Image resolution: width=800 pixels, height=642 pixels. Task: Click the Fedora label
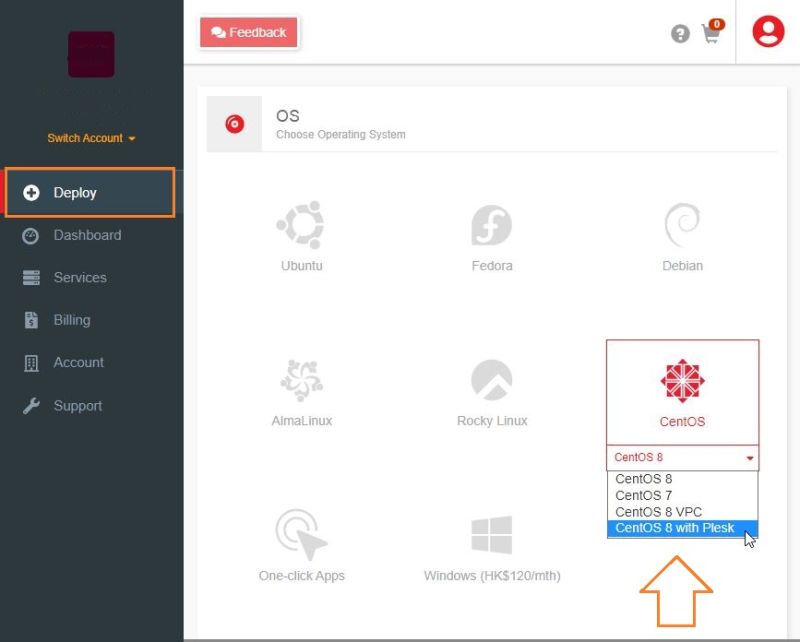[492, 266]
